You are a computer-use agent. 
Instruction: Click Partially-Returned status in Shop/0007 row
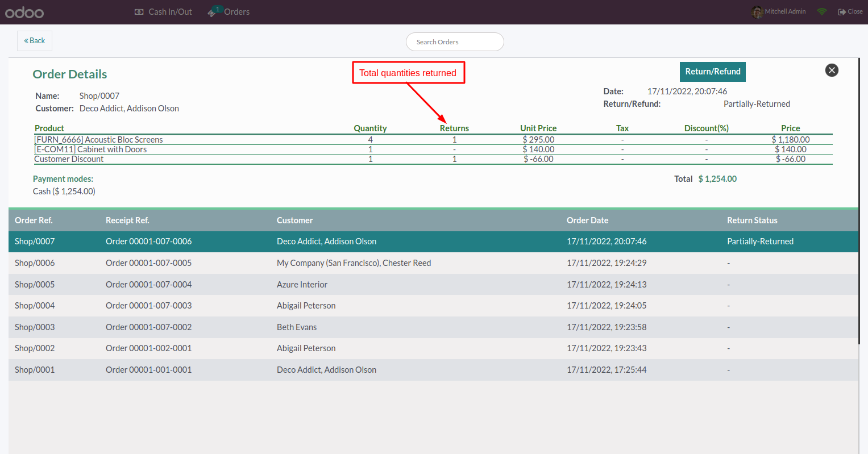coord(760,241)
